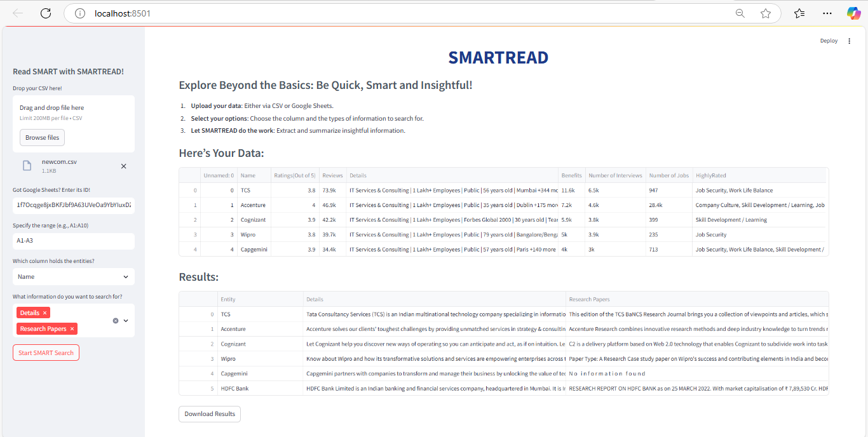This screenshot has height=437, width=868.
Task: Click the Google Sheets ID input field
Action: point(73,206)
